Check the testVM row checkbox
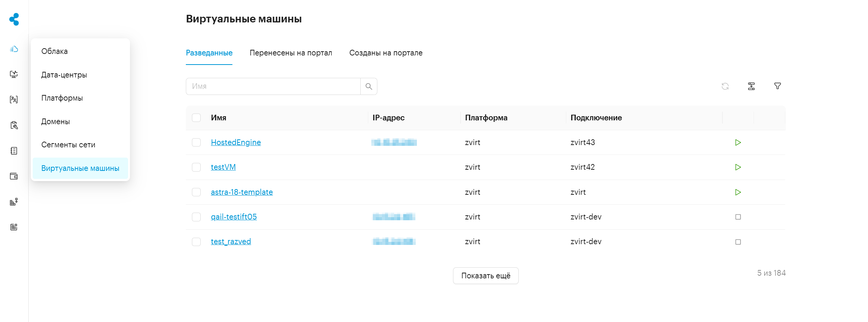Image resolution: width=868 pixels, height=322 pixels. 196,167
